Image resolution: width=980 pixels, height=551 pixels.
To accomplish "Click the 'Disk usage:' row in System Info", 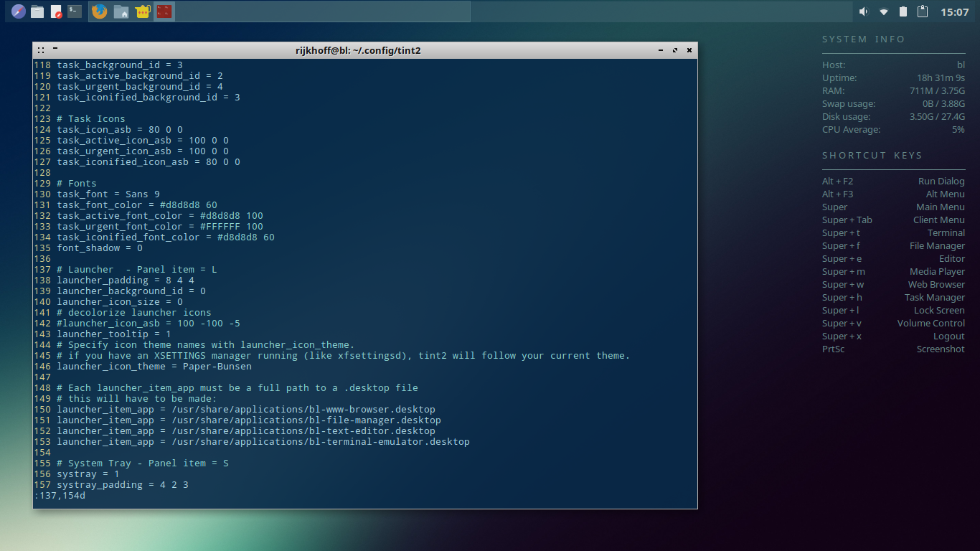I will point(893,117).
